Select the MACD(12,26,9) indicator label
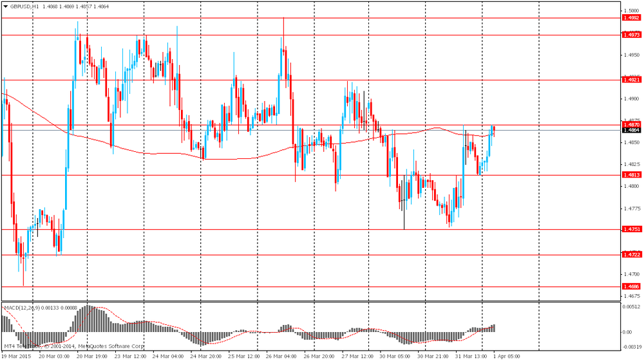The image size is (644, 361). pyautogui.click(x=22, y=308)
